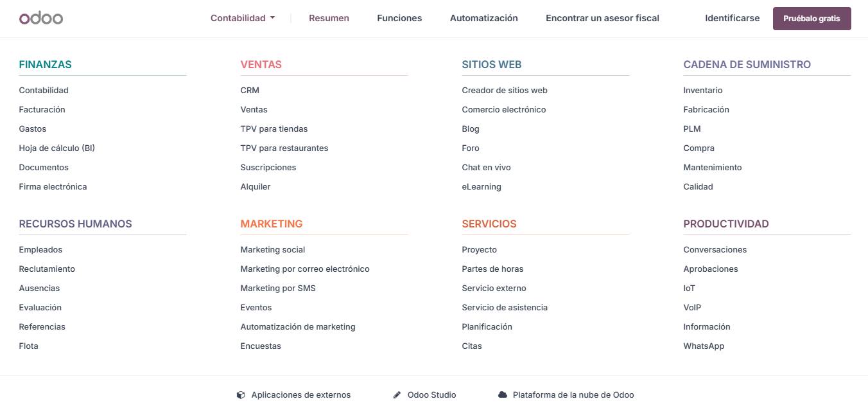The image size is (868, 408).
Task: Open TPV para restaurantes
Action: pyautogui.click(x=284, y=148)
